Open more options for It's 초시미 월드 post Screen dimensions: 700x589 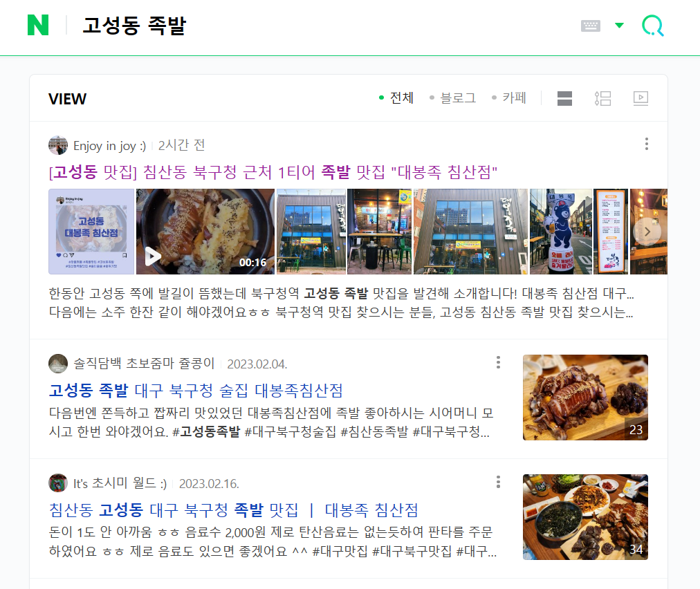(498, 482)
